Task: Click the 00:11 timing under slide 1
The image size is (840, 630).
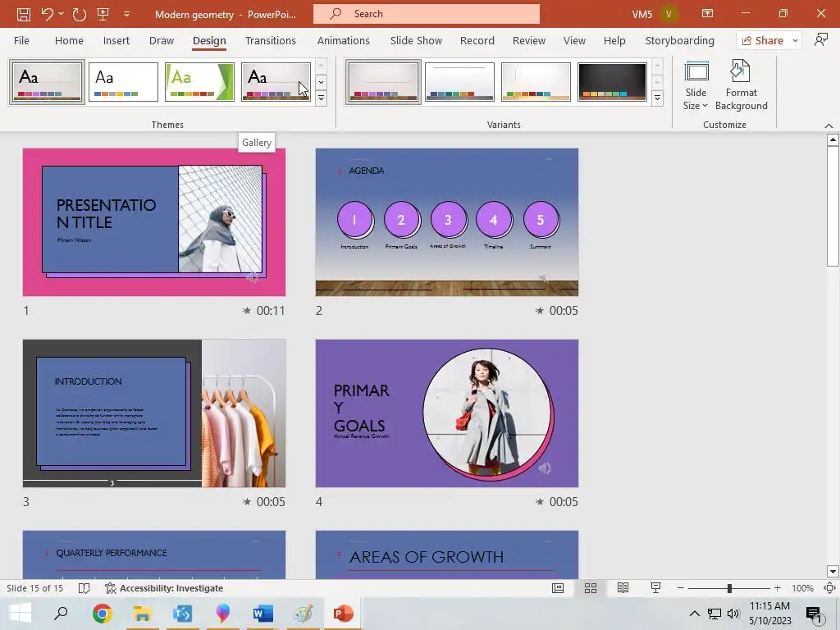Action: 271,311
